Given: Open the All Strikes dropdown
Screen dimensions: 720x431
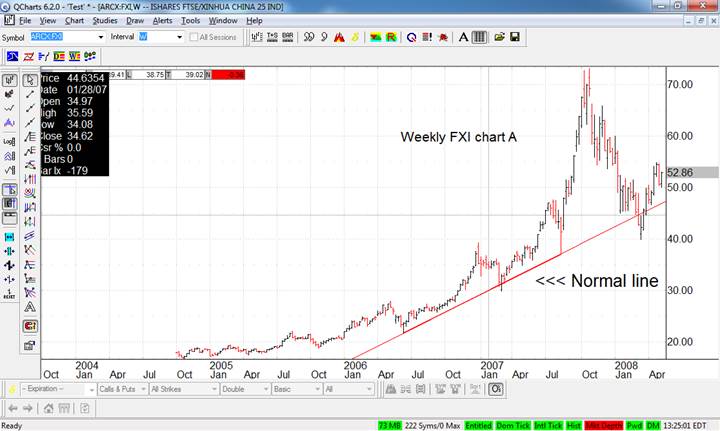Looking at the screenshot, I should tap(184, 389).
